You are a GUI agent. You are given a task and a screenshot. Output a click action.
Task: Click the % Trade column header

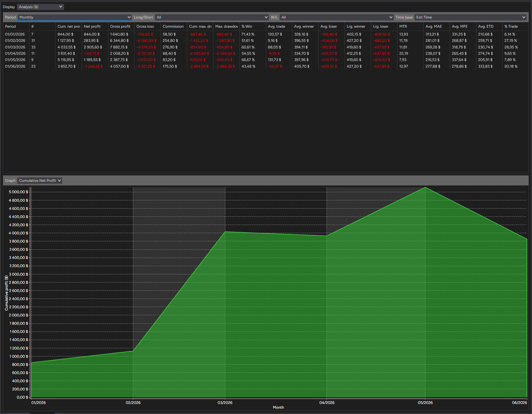coord(515,26)
